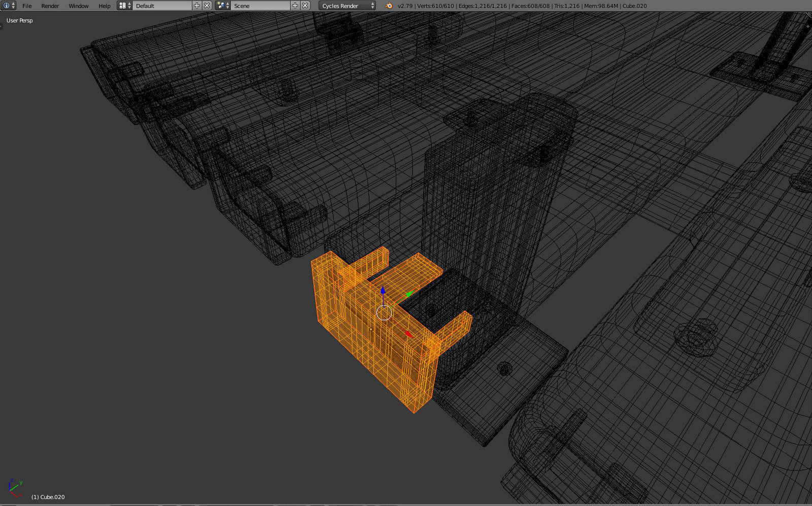Remove the current scene with X icon
The image size is (812, 506).
pos(305,6)
